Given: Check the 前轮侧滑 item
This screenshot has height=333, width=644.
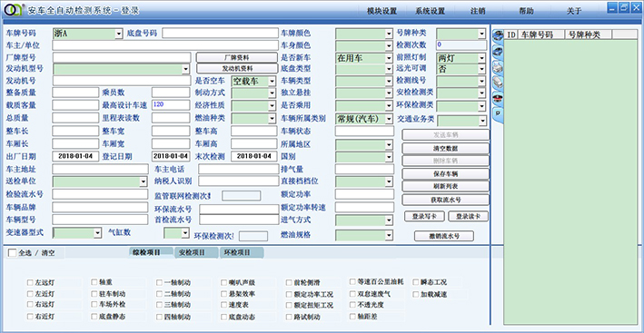Looking at the screenshot, I should click(289, 282).
